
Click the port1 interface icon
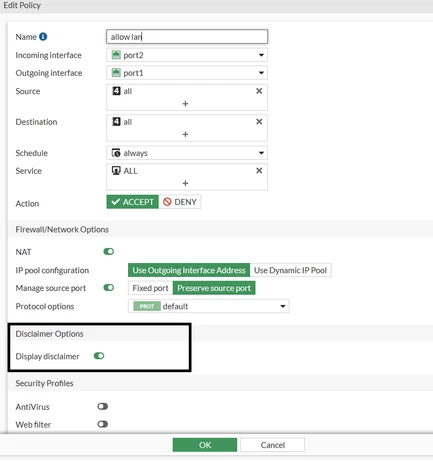coord(116,73)
